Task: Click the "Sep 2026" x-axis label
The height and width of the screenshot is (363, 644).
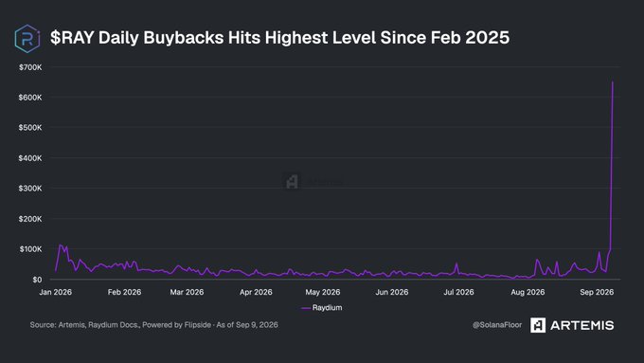Action: coord(597,292)
